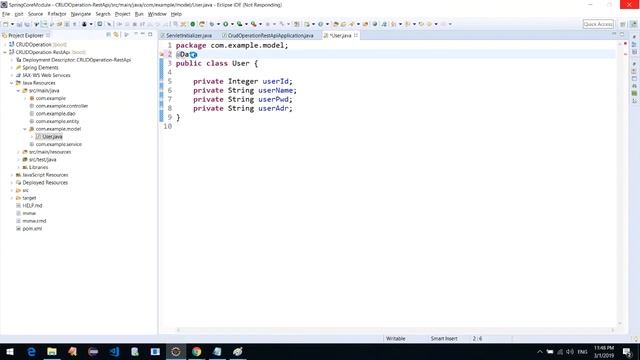Open the File menu
Image resolution: width=640 pixels, height=360 pixels.
pos(6,14)
